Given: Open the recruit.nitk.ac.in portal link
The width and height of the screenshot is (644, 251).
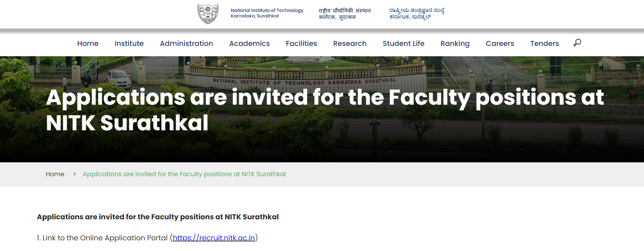Looking at the screenshot, I should [x=214, y=238].
